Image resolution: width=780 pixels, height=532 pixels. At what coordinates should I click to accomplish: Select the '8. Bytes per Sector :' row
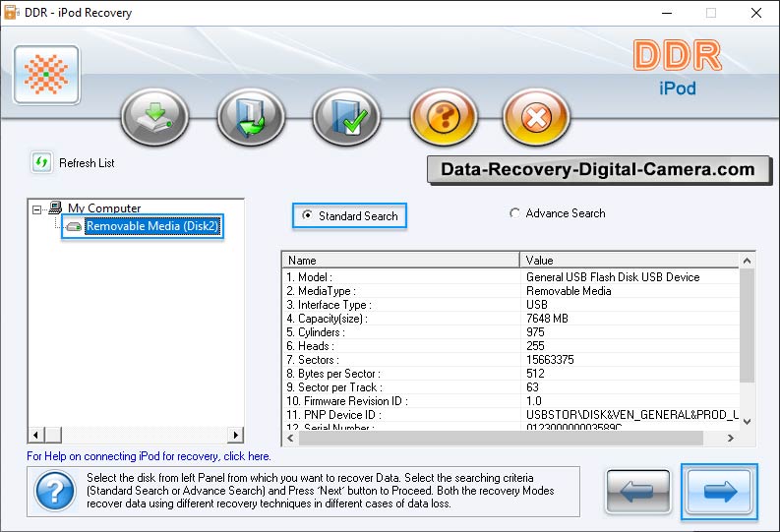click(x=510, y=374)
